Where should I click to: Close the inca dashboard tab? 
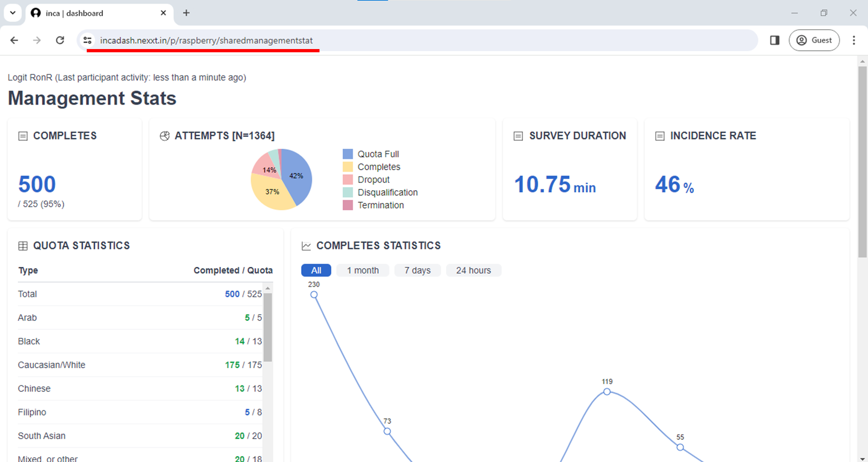pos(163,13)
